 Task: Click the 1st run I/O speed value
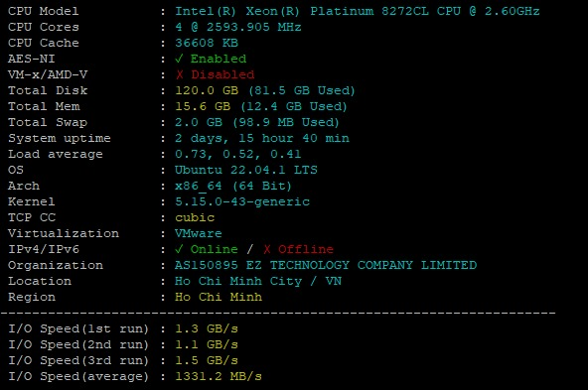click(x=207, y=328)
